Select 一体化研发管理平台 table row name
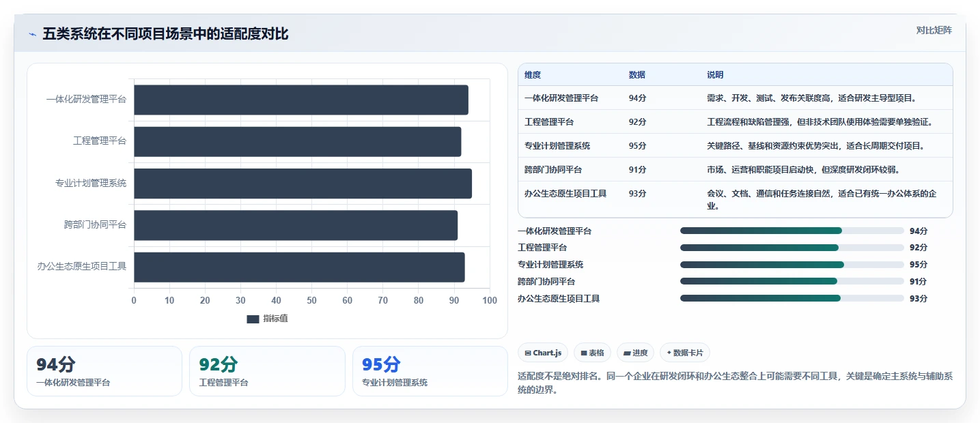 [561, 98]
